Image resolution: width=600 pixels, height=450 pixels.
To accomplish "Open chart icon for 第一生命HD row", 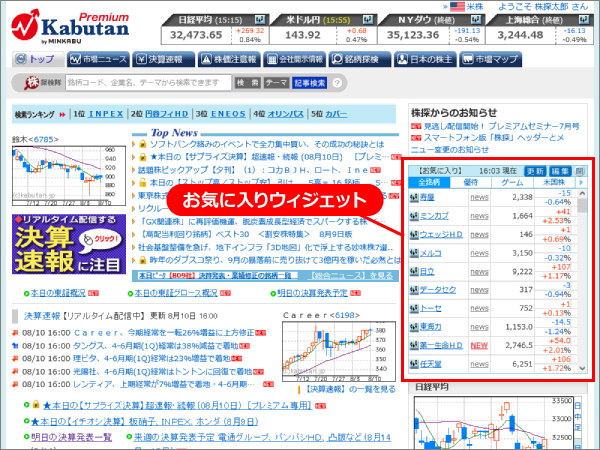I will click(x=414, y=345).
